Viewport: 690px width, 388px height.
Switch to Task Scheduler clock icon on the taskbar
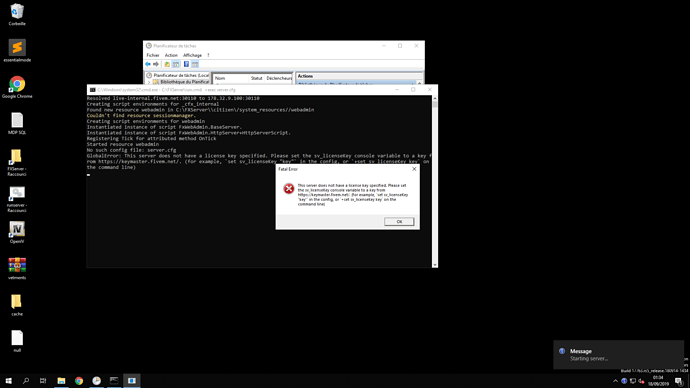(x=96, y=381)
